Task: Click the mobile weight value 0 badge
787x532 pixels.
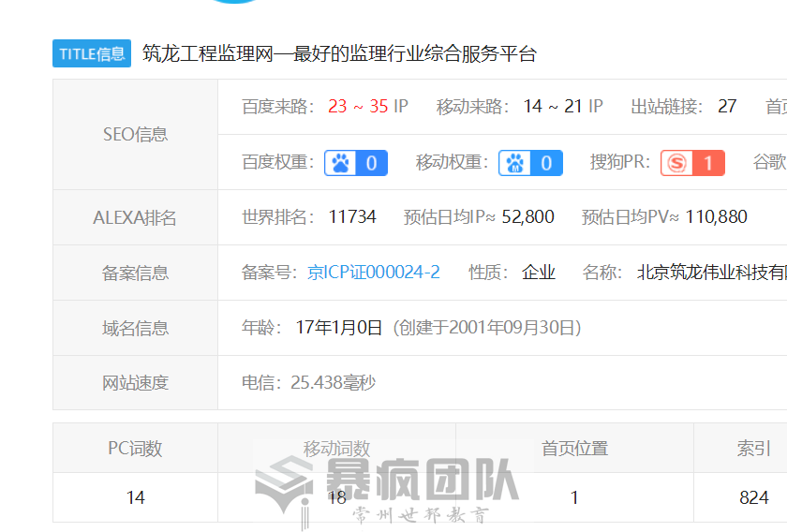Action: coord(546,163)
